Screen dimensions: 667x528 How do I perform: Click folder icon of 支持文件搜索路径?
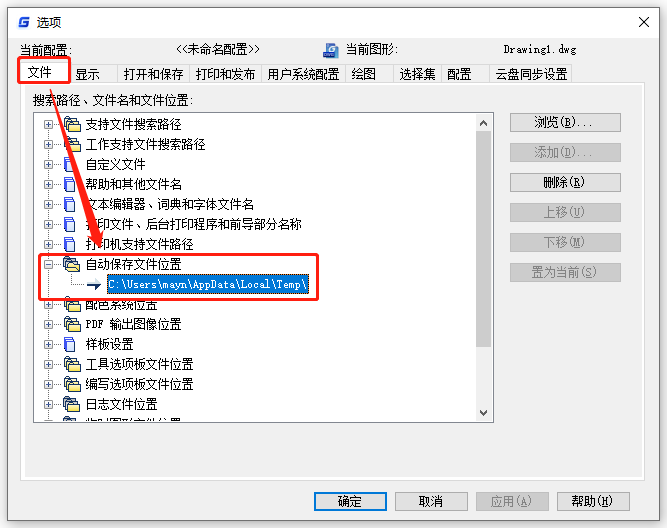click(72, 124)
